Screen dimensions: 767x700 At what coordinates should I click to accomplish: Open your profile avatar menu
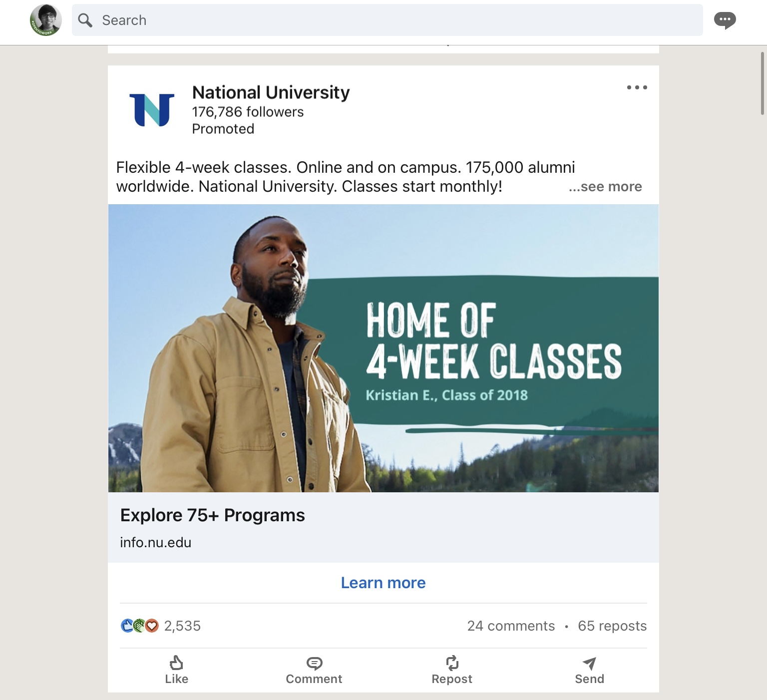tap(45, 20)
